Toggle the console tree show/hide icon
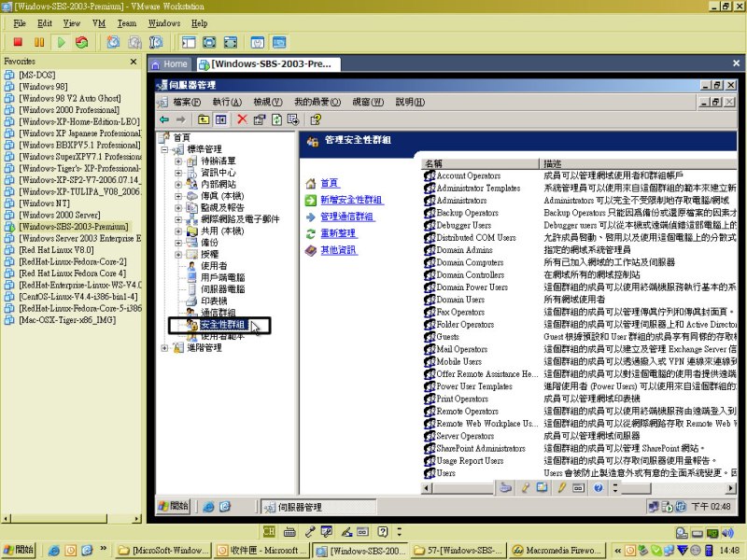Viewport: 747px width, 560px height. click(x=220, y=119)
